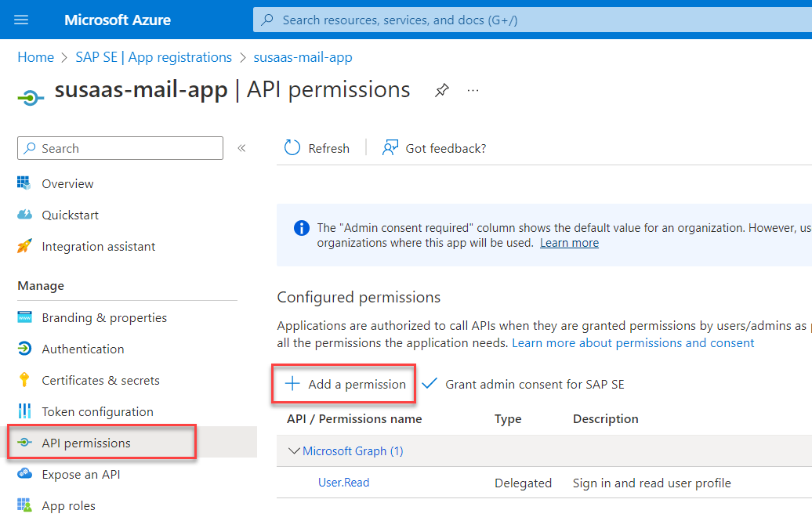Click the App roles grid icon
Viewport: 812px width, 521px height.
point(24,505)
